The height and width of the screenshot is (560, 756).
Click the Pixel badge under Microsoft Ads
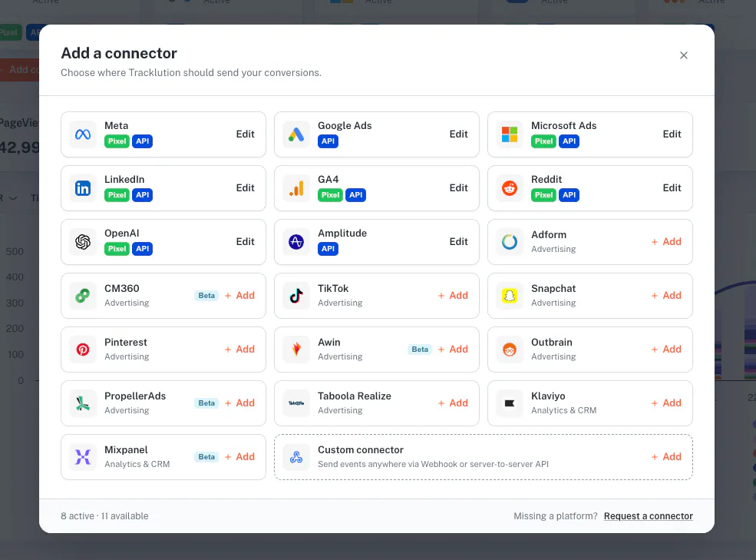(544, 141)
